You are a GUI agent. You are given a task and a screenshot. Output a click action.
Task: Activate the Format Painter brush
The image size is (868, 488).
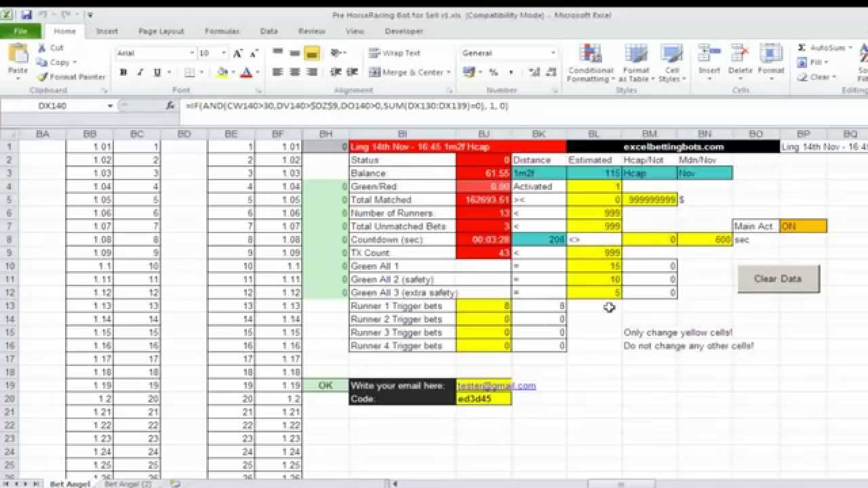(71, 77)
